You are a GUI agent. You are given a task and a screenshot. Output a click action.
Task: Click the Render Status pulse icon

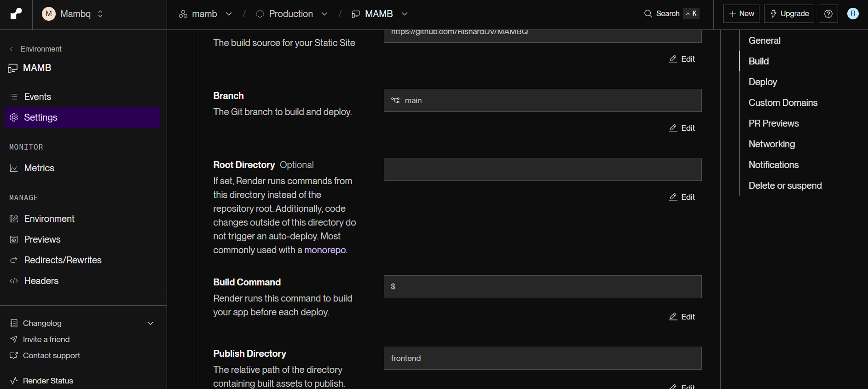tap(14, 381)
